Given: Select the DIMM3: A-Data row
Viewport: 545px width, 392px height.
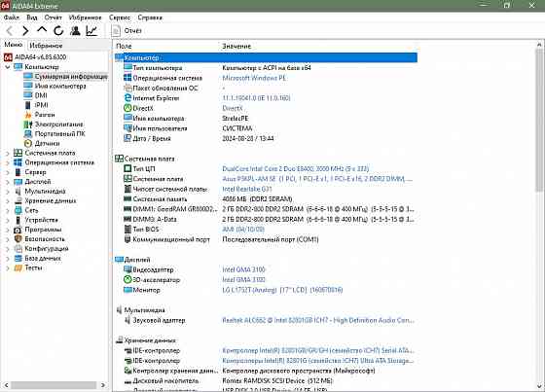Looking at the screenshot, I should point(266,219).
